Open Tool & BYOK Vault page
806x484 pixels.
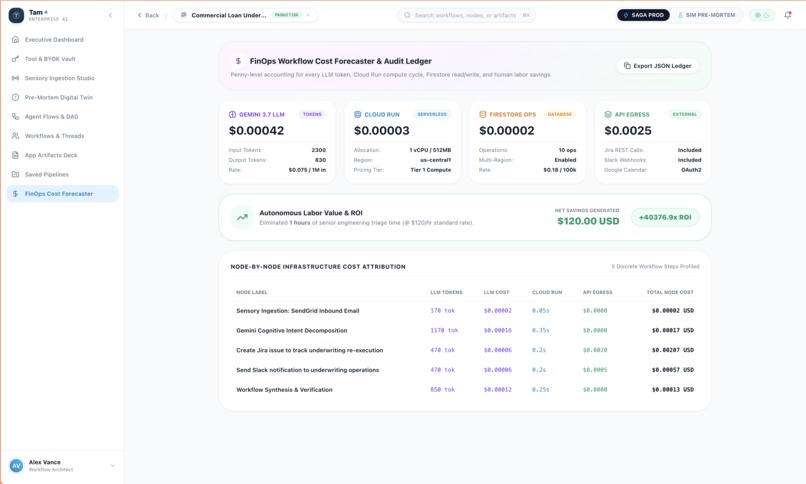62,59
